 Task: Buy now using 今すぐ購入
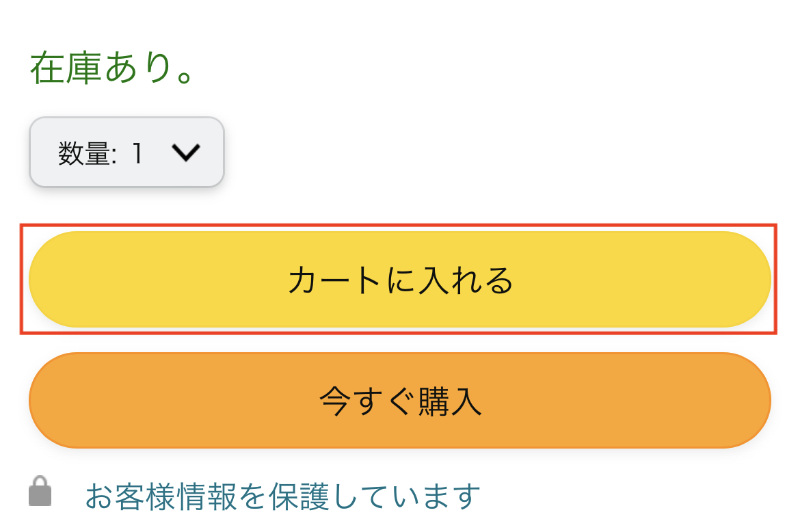coord(399,401)
